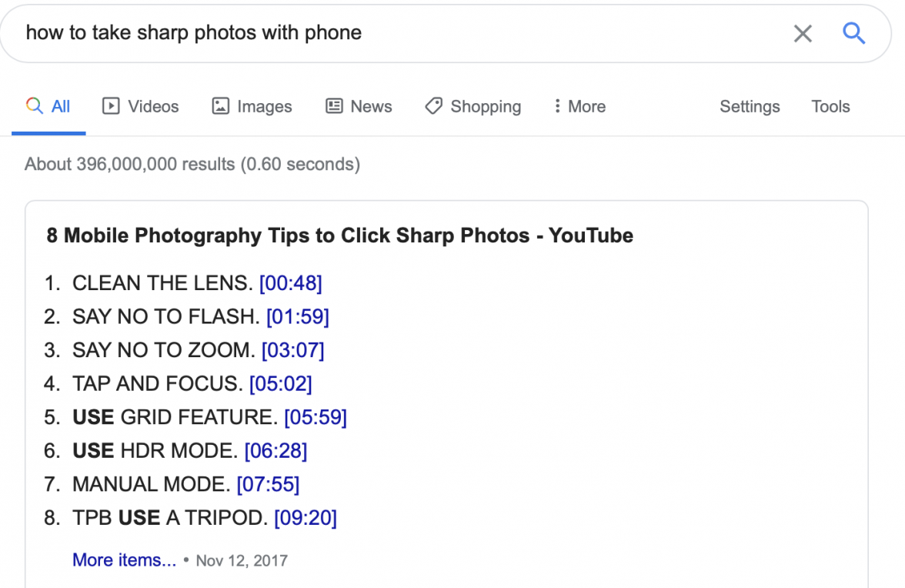Click the magnifier icon beside the All tab
This screenshot has height=588, width=905.
click(34, 106)
